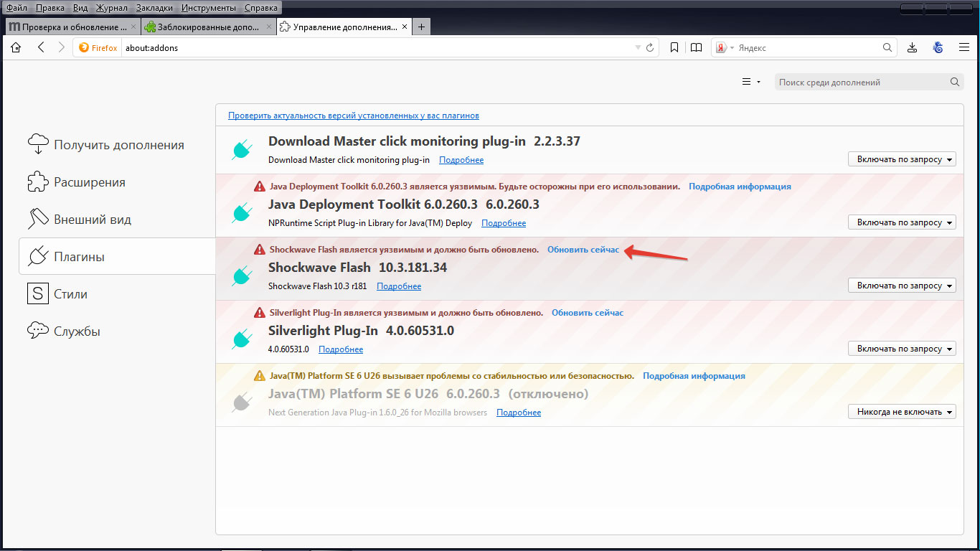Switch to 'Проверка и обновление' tab
The width and height of the screenshot is (980, 551).
(72, 27)
